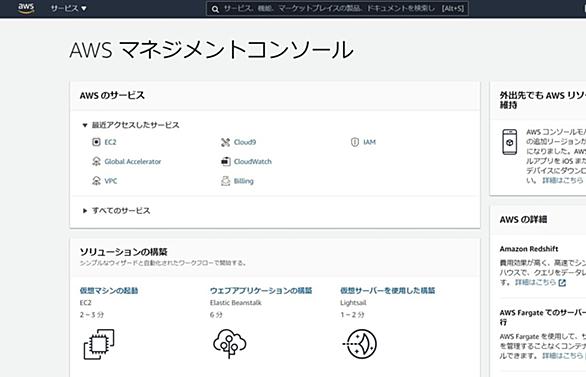586x377 pixels.
Task: Collapse 最近アクセスしたサービス section
Action: [85, 125]
